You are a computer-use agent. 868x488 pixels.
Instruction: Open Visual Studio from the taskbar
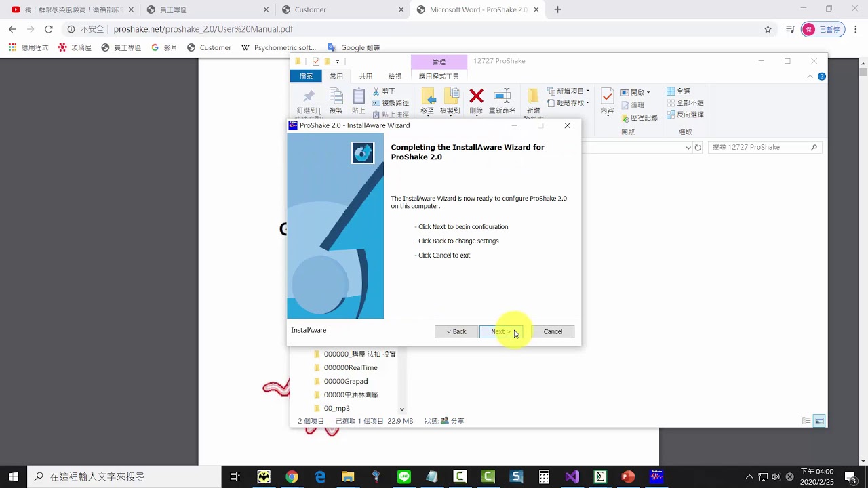click(572, 476)
